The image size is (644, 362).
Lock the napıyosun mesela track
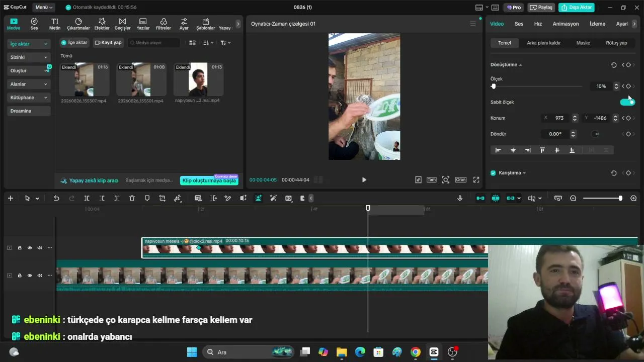click(x=20, y=248)
